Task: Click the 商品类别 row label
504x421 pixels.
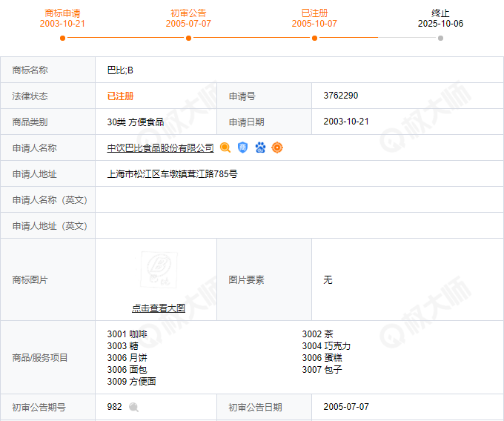Action: (x=30, y=122)
